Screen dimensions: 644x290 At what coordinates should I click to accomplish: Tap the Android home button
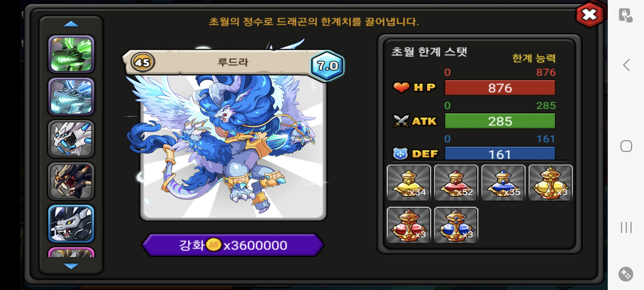point(626,146)
